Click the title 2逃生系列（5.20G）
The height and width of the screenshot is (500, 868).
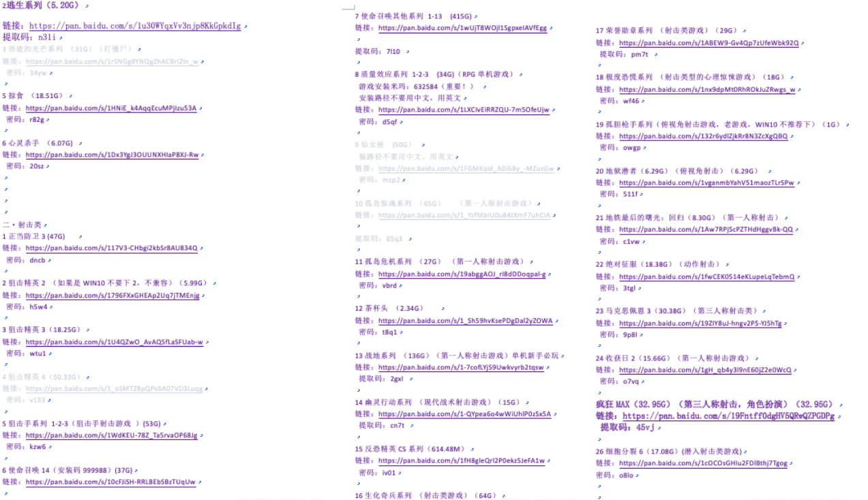[42, 5]
